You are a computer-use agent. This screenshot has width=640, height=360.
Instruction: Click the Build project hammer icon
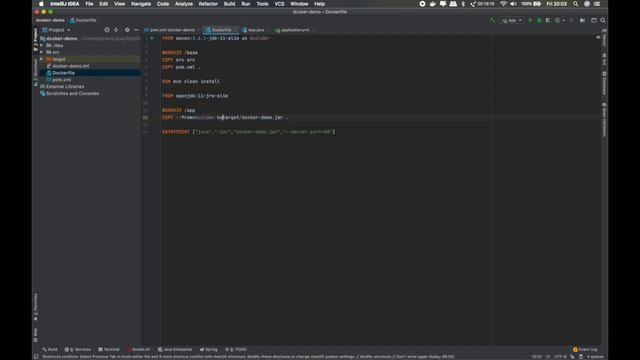point(492,20)
